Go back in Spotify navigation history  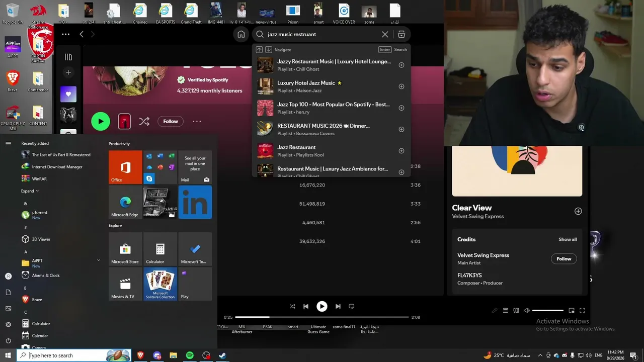coord(82,34)
